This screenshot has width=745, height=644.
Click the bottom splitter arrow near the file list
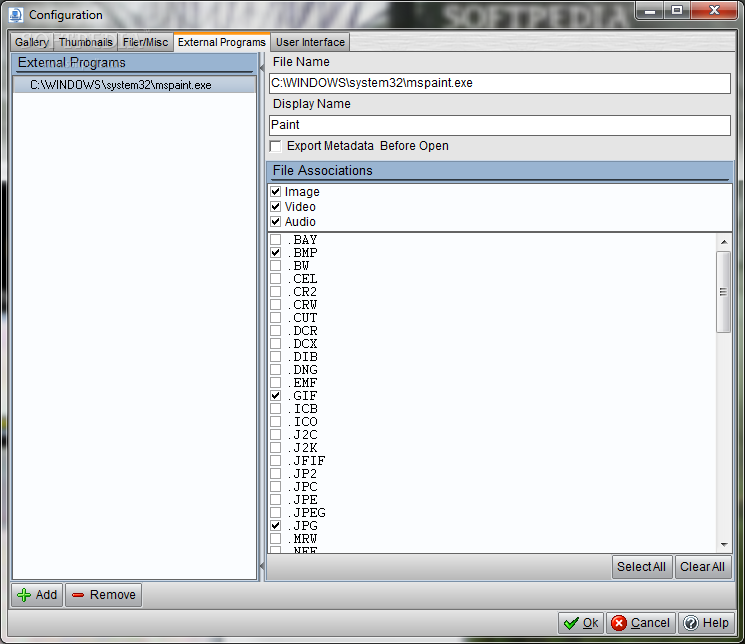click(262, 566)
